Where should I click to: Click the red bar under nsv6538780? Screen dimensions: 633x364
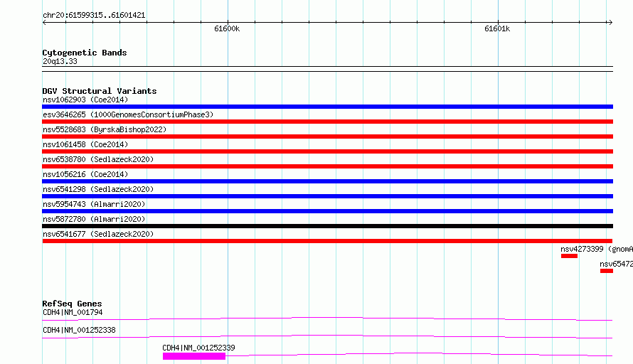[327, 166]
